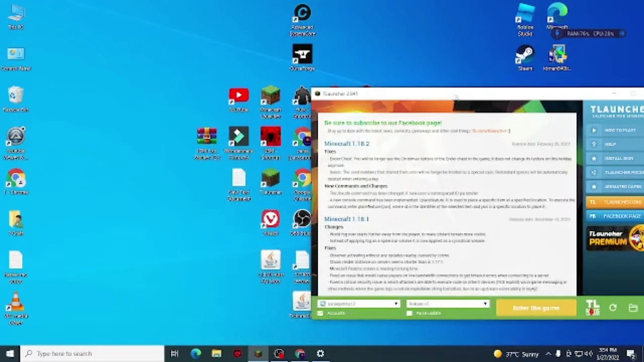The height and width of the screenshot is (362, 644).
Task: Open the weather widget showing 37°C Sunny
Action: pos(515,353)
